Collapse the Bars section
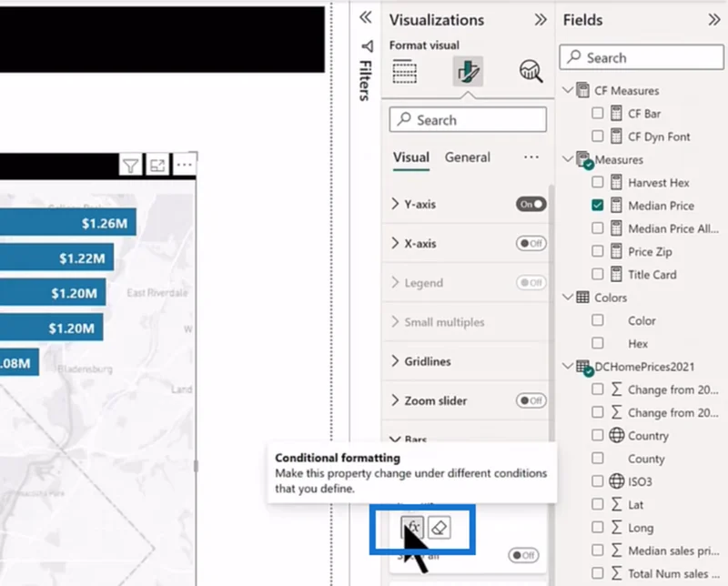Viewport: 728px width, 586px height. point(395,439)
